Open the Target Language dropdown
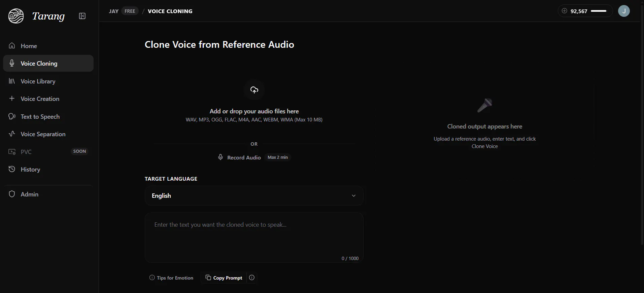 point(254,196)
